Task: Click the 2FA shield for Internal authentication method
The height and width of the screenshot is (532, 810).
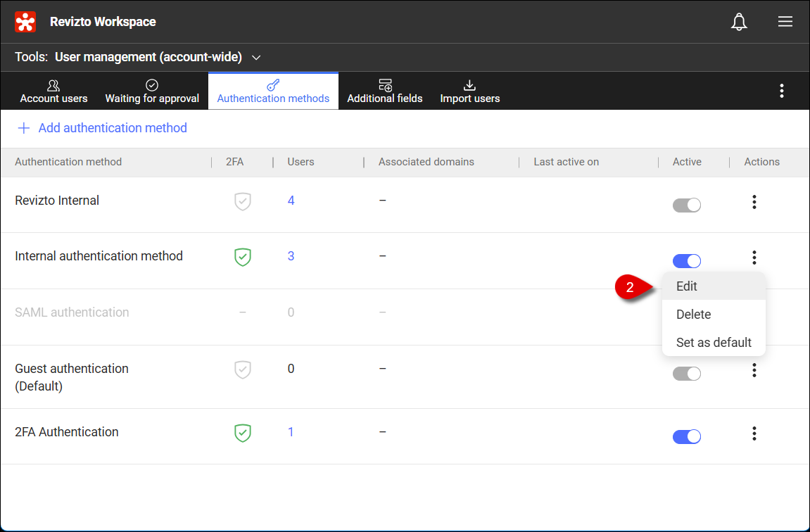Action: click(x=242, y=257)
